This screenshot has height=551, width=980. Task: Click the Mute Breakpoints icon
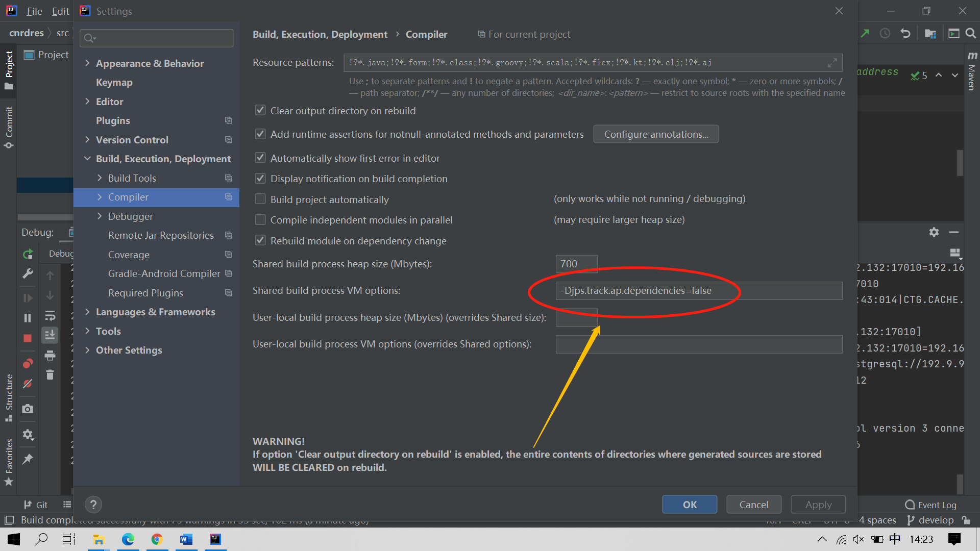click(x=28, y=384)
